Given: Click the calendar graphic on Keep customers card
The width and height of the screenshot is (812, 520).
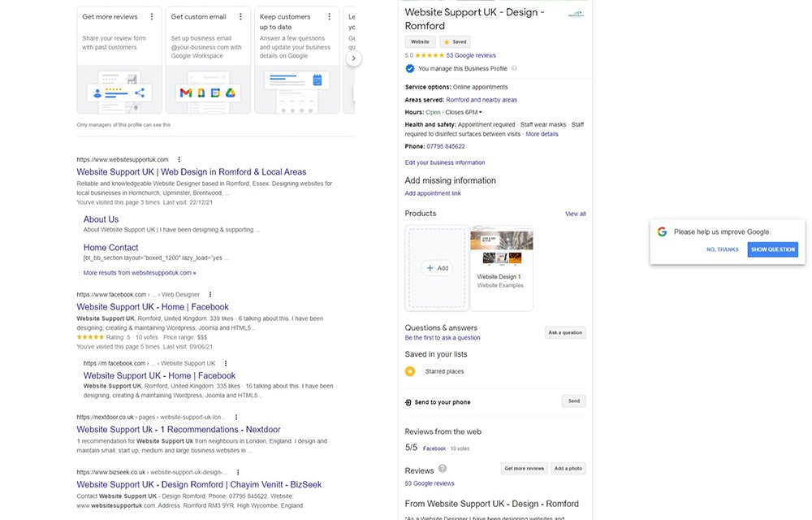Looking at the screenshot, I should [317, 80].
